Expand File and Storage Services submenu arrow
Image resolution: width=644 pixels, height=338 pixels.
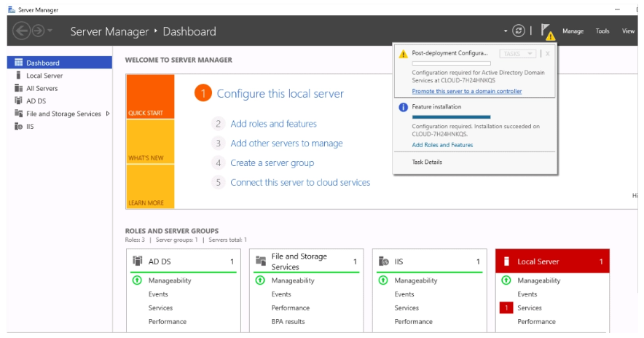[x=108, y=114]
